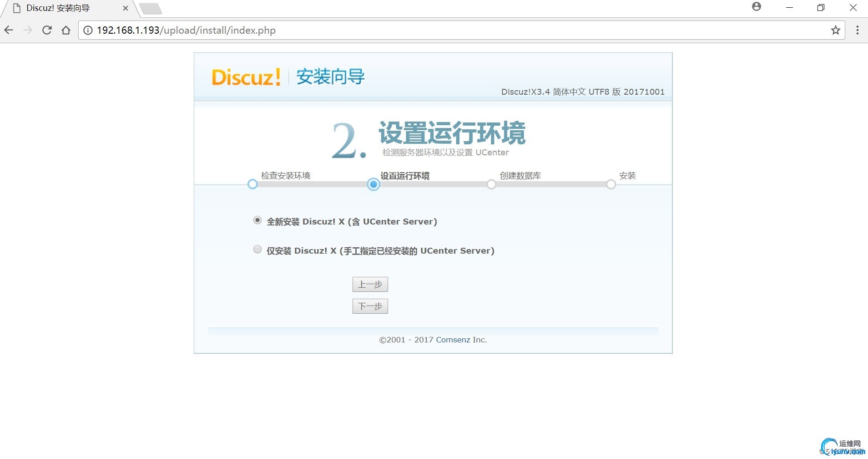Click the 创建数据库 step marker
868x459 pixels.
pos(491,184)
